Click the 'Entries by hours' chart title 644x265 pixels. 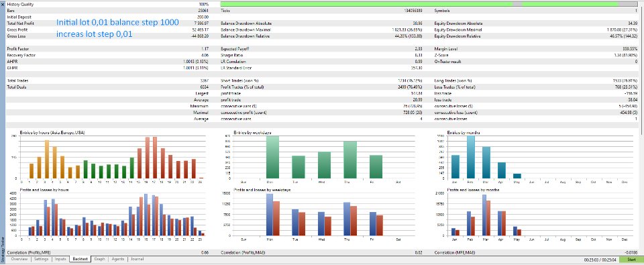(x=52, y=132)
